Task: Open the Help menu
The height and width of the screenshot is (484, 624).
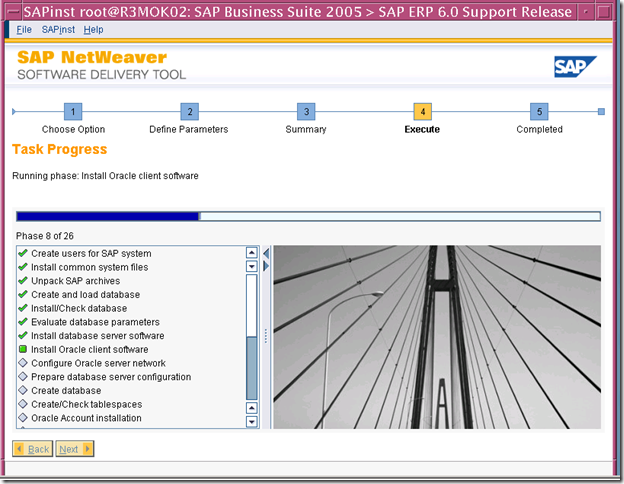Action: point(93,29)
